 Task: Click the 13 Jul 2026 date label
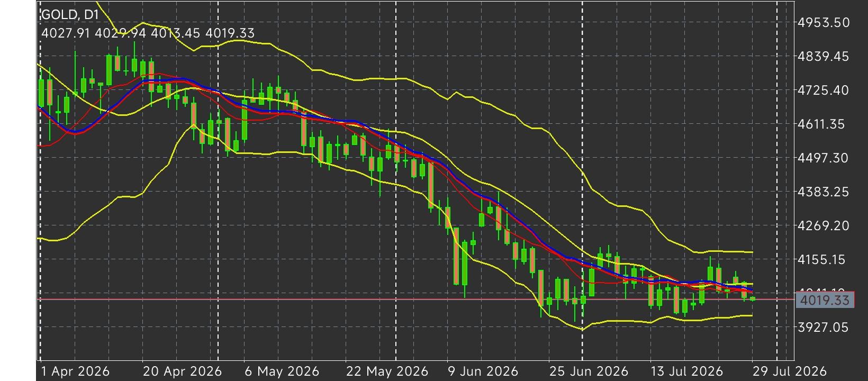pyautogui.click(x=687, y=371)
